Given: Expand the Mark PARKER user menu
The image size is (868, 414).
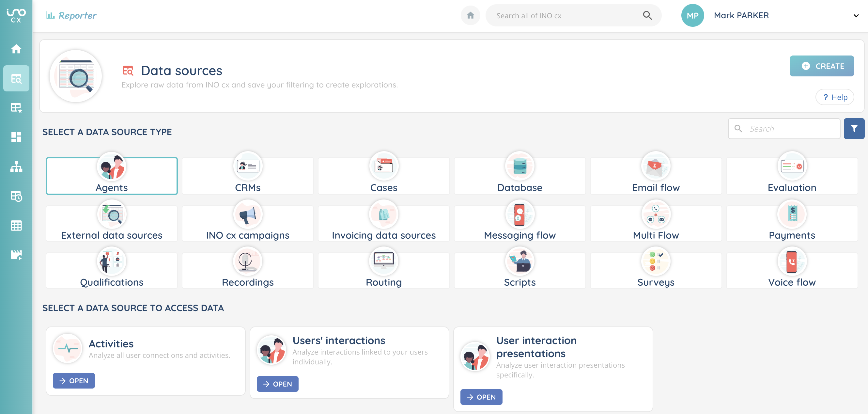Looking at the screenshot, I should tap(856, 15).
